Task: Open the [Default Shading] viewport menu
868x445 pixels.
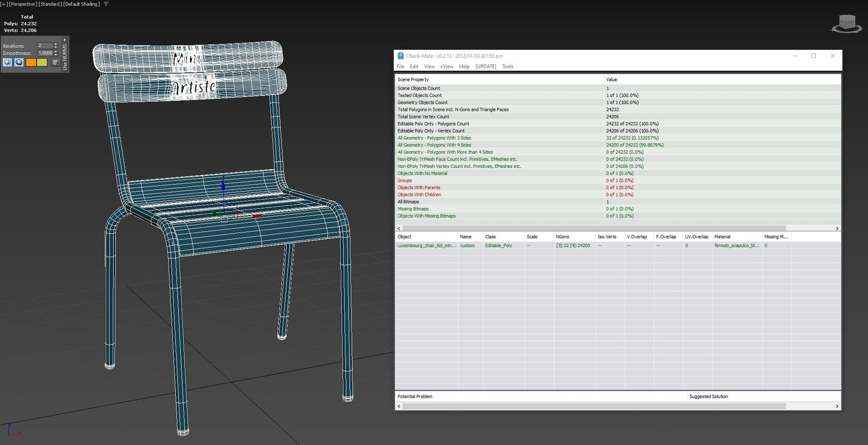Action: (82, 4)
